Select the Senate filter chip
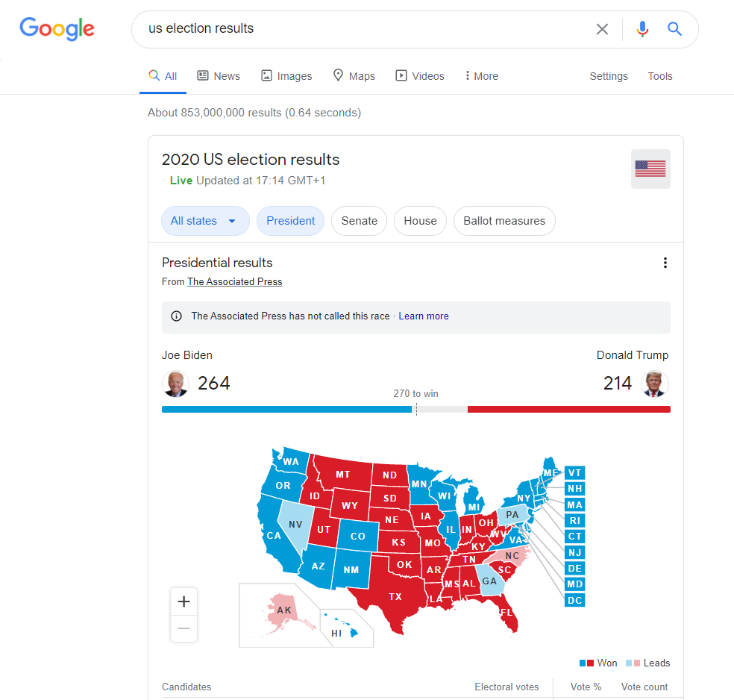Screen dimensions: 734x700 click(x=359, y=221)
